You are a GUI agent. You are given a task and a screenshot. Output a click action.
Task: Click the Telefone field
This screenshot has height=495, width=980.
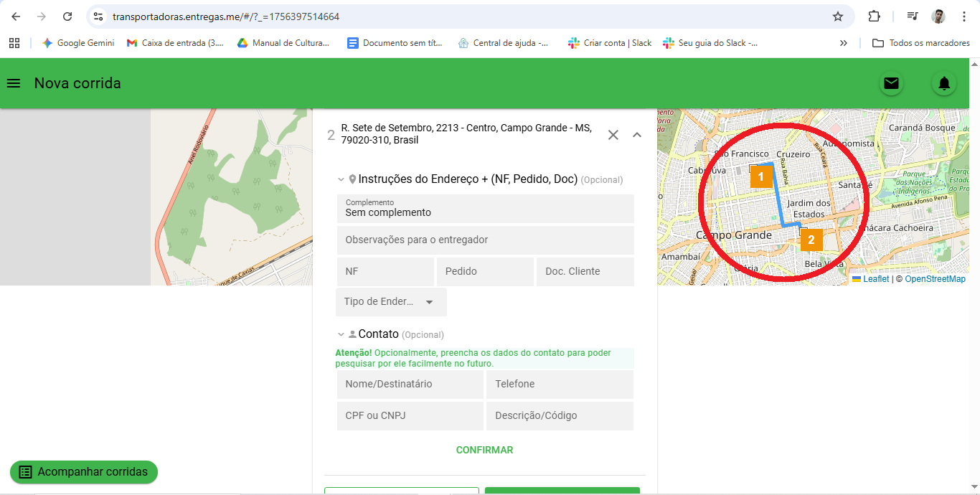[x=560, y=385]
